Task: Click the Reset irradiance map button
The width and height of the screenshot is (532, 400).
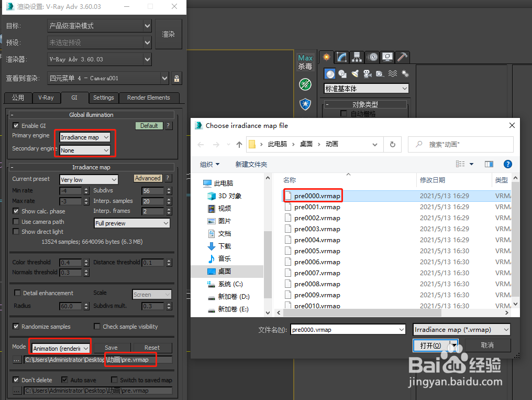Action: (x=152, y=348)
